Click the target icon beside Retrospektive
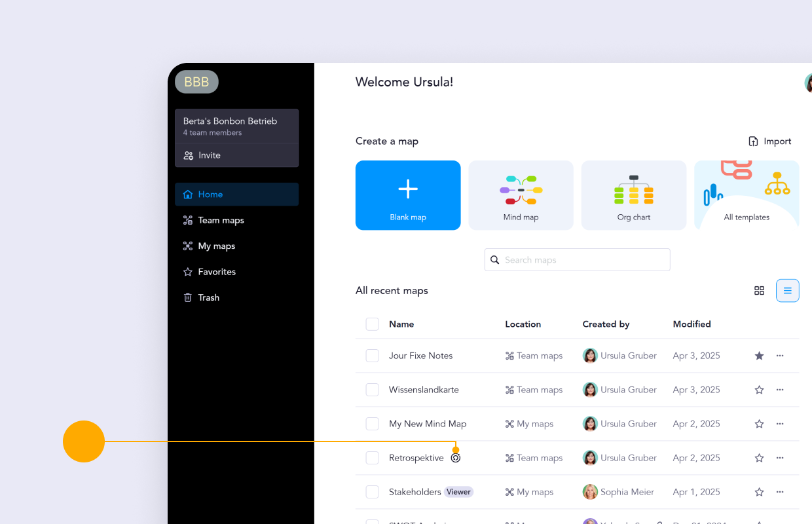 point(456,458)
